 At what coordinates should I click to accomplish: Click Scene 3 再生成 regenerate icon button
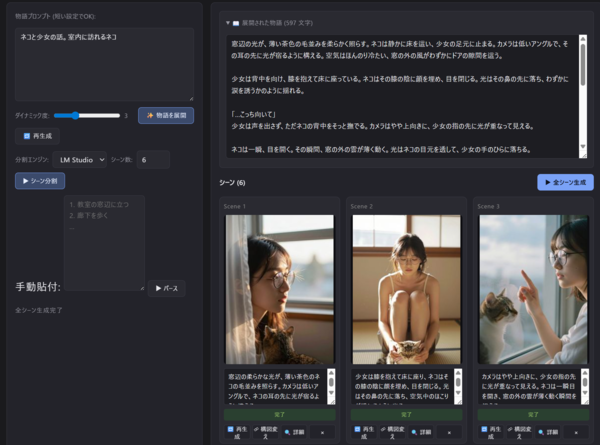pos(491,432)
